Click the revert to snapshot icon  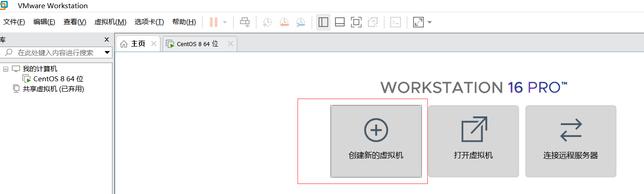click(x=284, y=22)
